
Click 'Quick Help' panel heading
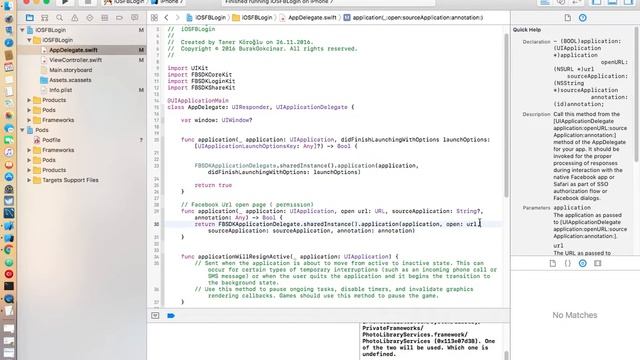(x=527, y=30)
